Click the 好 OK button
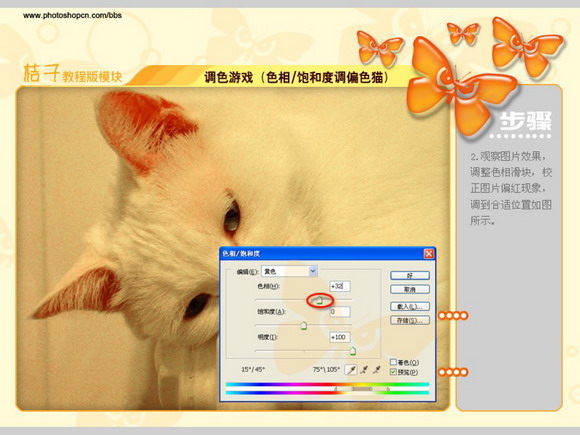Viewport: 580px width, 435px height. pyautogui.click(x=410, y=276)
